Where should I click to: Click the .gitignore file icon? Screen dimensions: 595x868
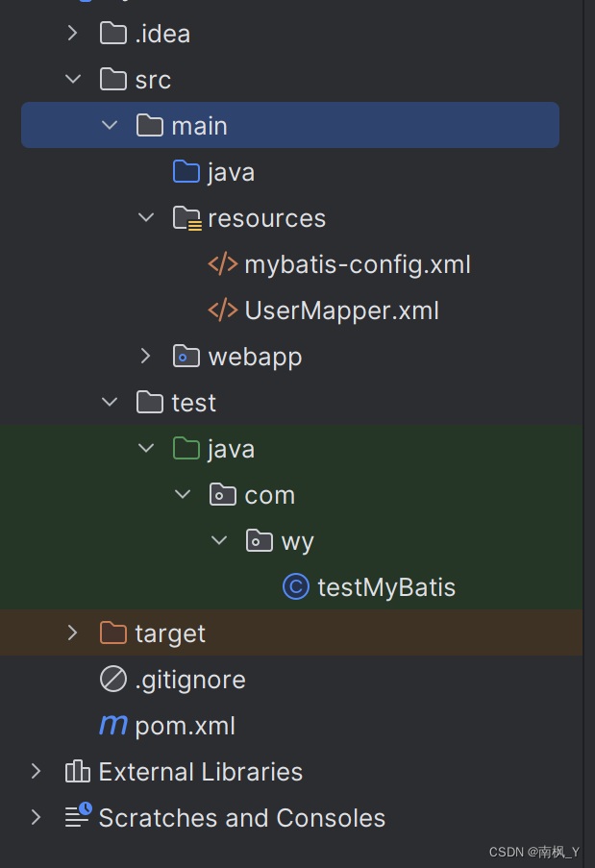pos(113,680)
